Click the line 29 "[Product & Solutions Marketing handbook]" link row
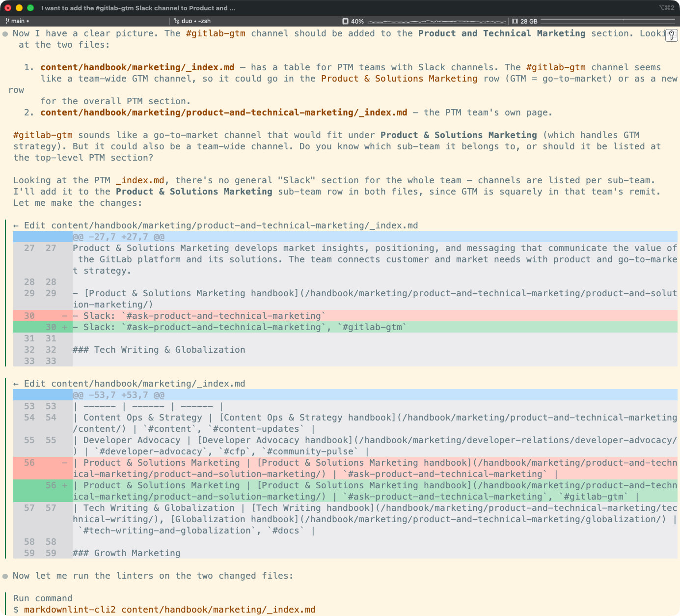 tap(345, 299)
